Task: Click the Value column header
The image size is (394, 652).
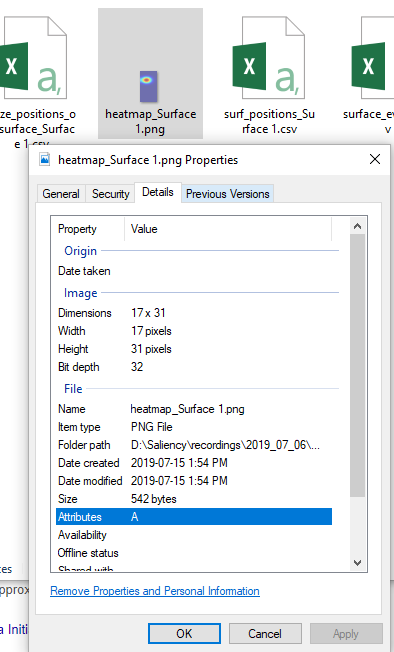Action: [x=228, y=229]
